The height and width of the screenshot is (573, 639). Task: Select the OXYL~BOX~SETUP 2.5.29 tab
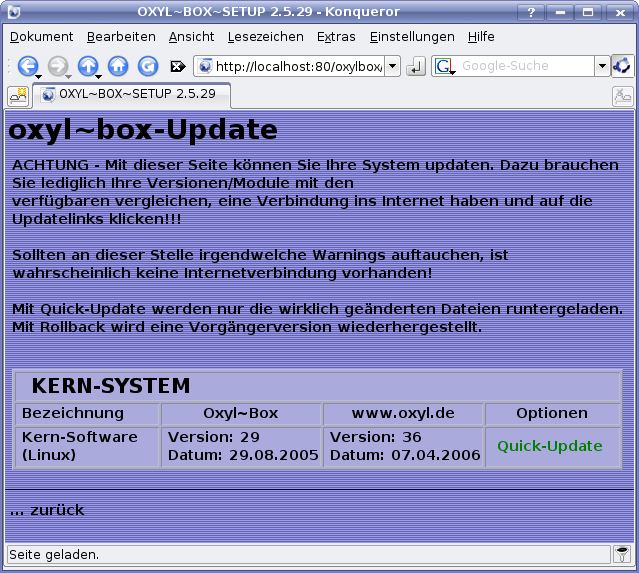(132, 95)
